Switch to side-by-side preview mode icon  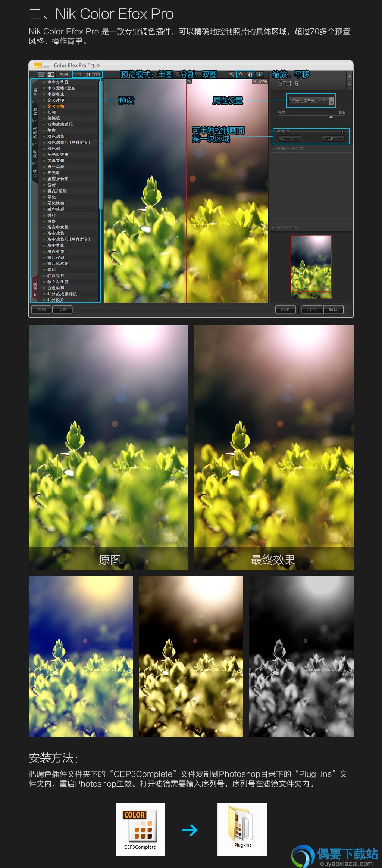point(97,75)
